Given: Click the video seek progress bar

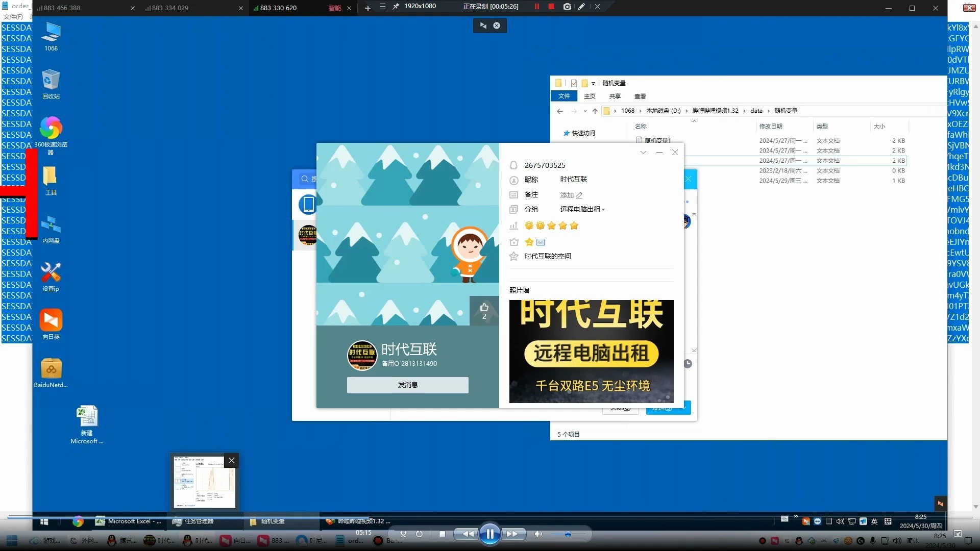Looking at the screenshot, I should (x=490, y=517).
